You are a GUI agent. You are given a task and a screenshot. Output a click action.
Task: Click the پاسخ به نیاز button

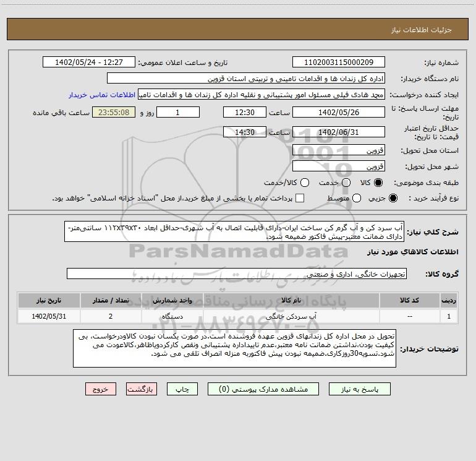click(359, 389)
